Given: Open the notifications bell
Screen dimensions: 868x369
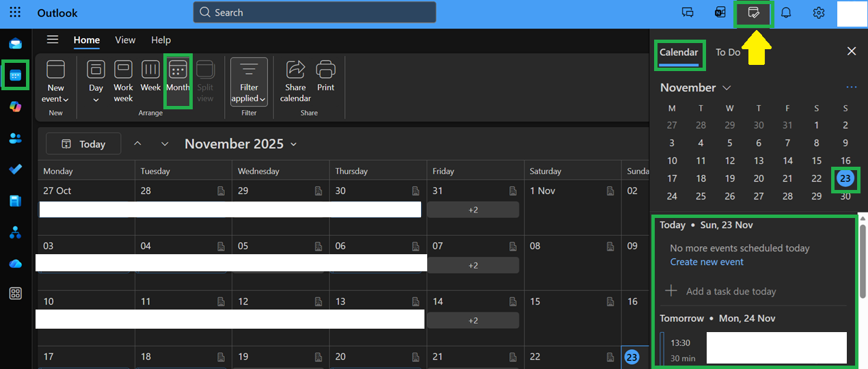Looking at the screenshot, I should click(x=786, y=12).
